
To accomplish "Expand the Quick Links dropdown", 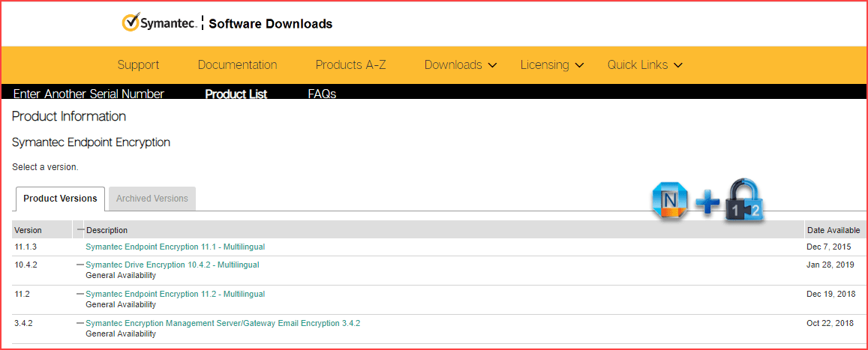I will point(645,64).
